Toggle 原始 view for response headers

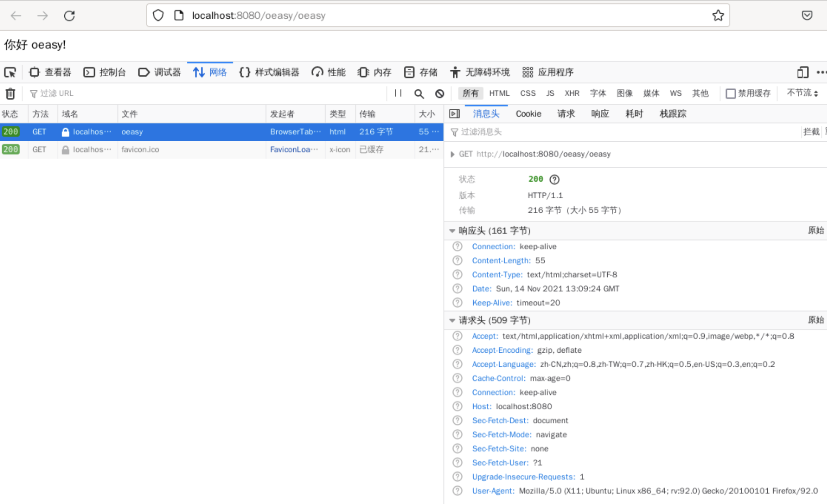[816, 231]
